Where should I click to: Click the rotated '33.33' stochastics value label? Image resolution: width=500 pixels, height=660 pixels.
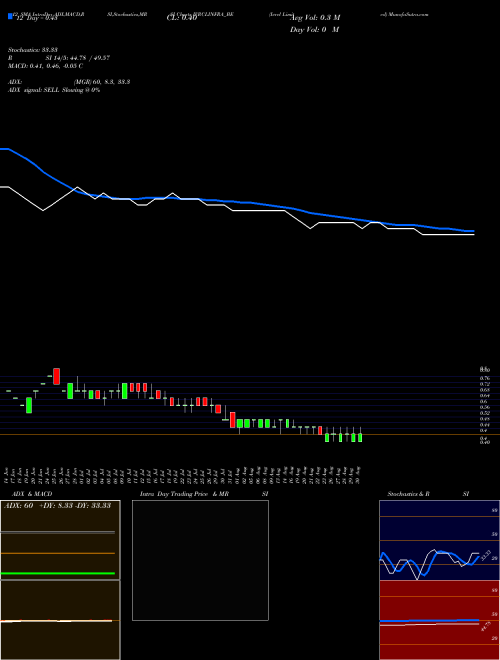click(485, 555)
